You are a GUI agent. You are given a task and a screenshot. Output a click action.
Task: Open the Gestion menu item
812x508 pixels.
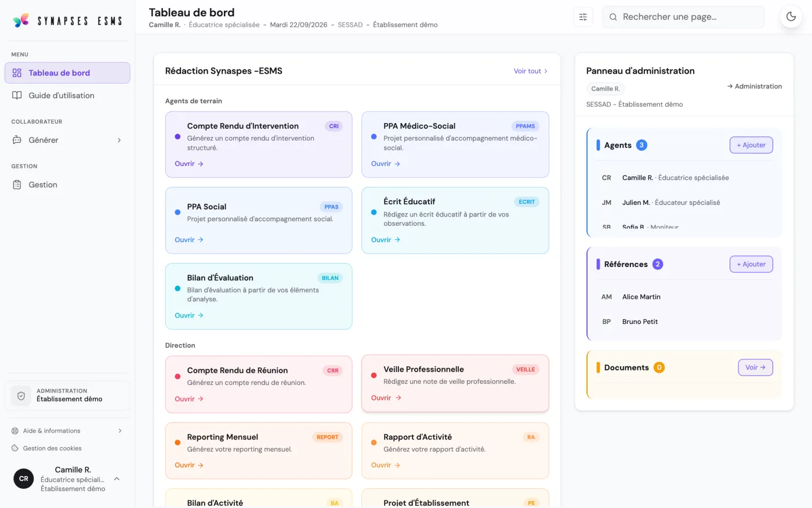tap(67, 185)
